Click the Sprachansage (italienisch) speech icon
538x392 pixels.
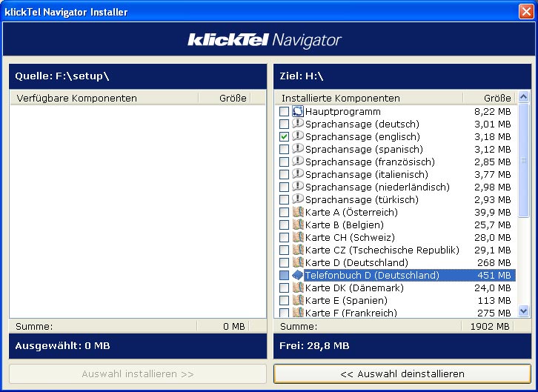coord(298,174)
